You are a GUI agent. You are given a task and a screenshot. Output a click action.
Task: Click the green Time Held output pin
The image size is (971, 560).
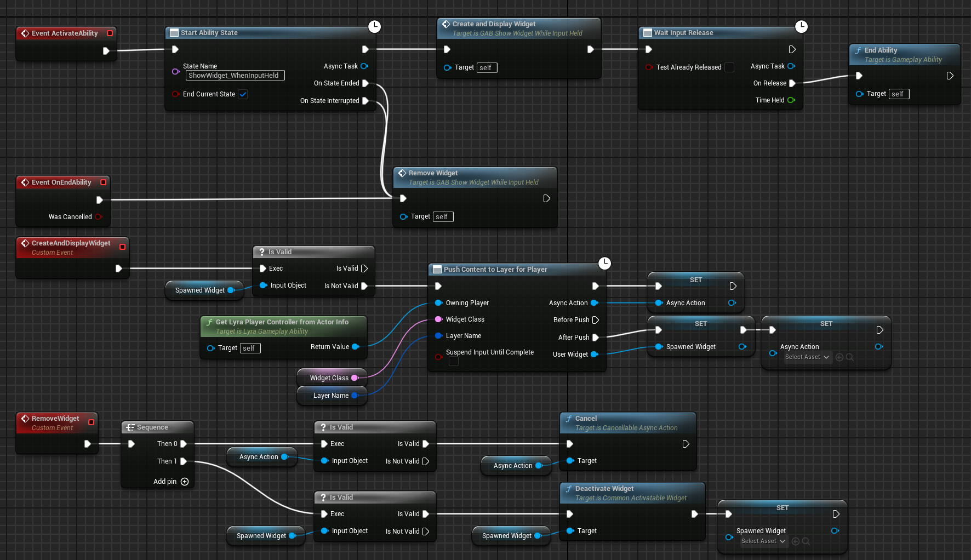pos(791,100)
